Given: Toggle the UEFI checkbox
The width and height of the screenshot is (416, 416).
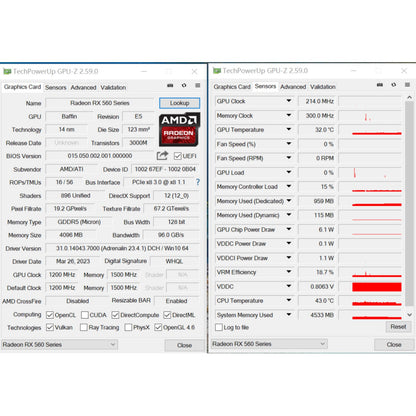Looking at the screenshot, I should [178, 156].
